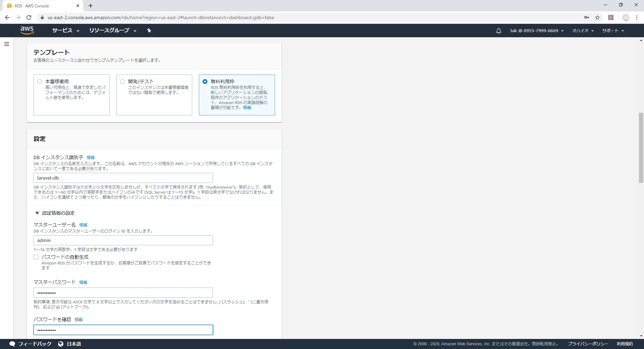Image resolution: width=644 pixels, height=349 pixels.
Task: Click the マスターパスワード input field
Action: (x=123, y=293)
